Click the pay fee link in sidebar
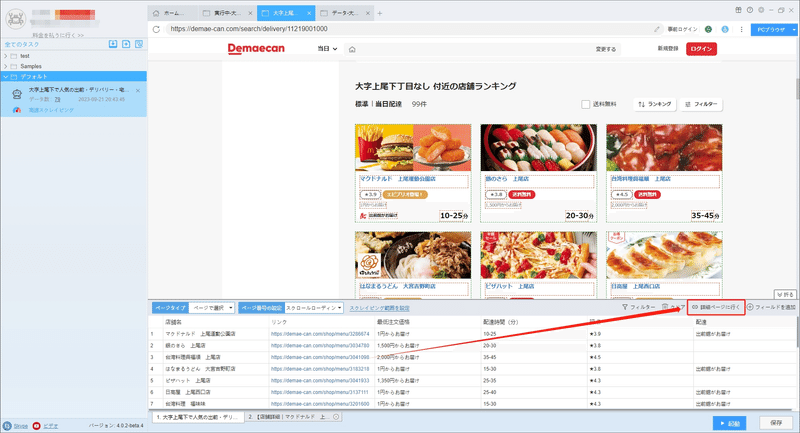Viewport: 800px width, 433px height. [x=58, y=35]
